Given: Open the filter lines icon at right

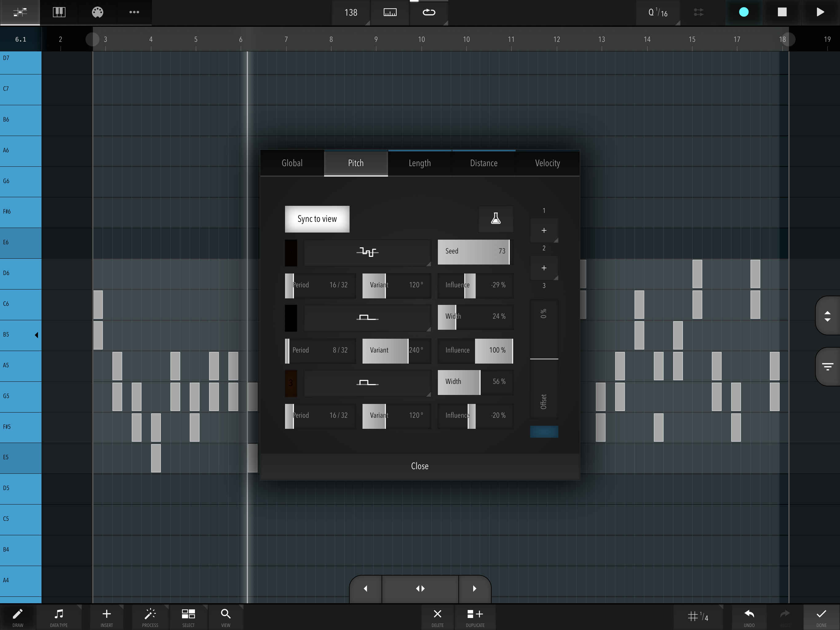Looking at the screenshot, I should click(x=827, y=367).
